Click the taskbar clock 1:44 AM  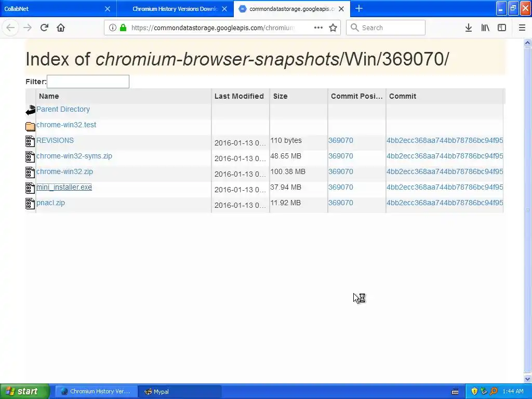pyautogui.click(x=513, y=392)
